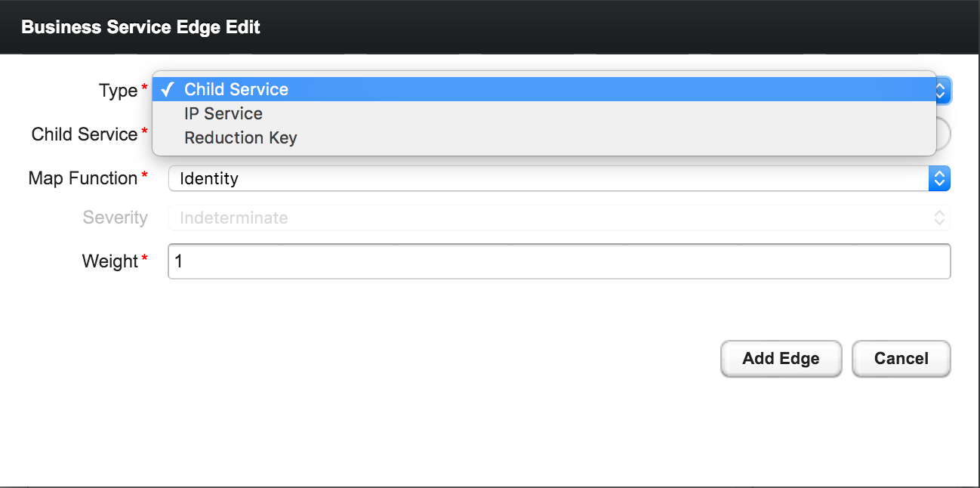The height and width of the screenshot is (488, 980).
Task: Click the blue arrows on Map Function
Action: (x=939, y=178)
